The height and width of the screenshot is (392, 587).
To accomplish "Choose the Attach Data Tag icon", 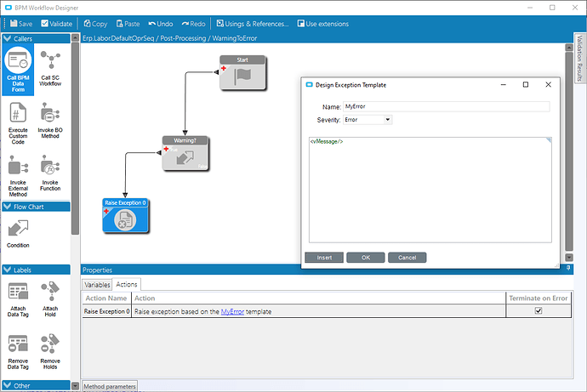I will (18, 291).
